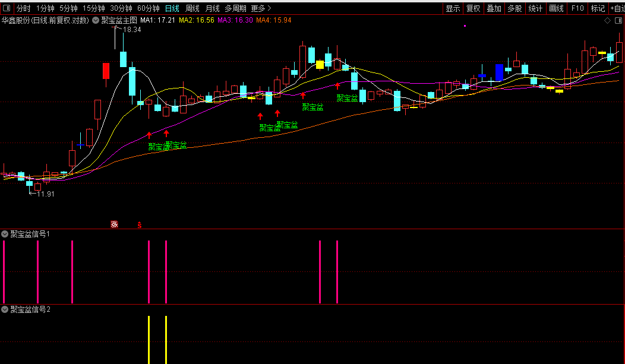Viewport: 625px width, 364px height.
Task: Click the +自选 add to watchlist button
Action: click(x=617, y=8)
